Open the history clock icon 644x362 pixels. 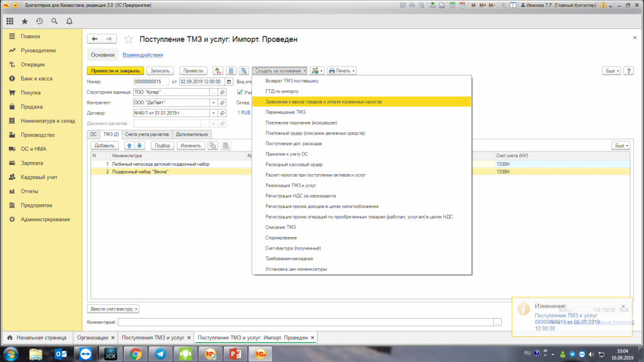40,21
